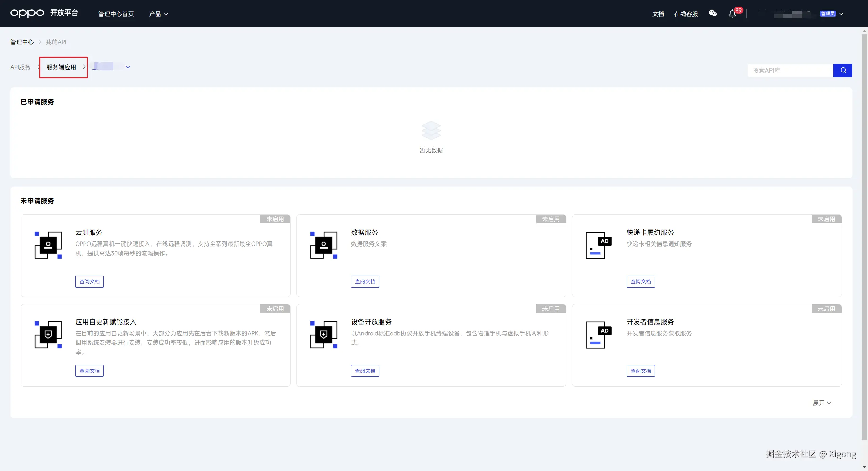Click the 开发者信息服务 AD icon
The image size is (868, 471).
(598, 335)
